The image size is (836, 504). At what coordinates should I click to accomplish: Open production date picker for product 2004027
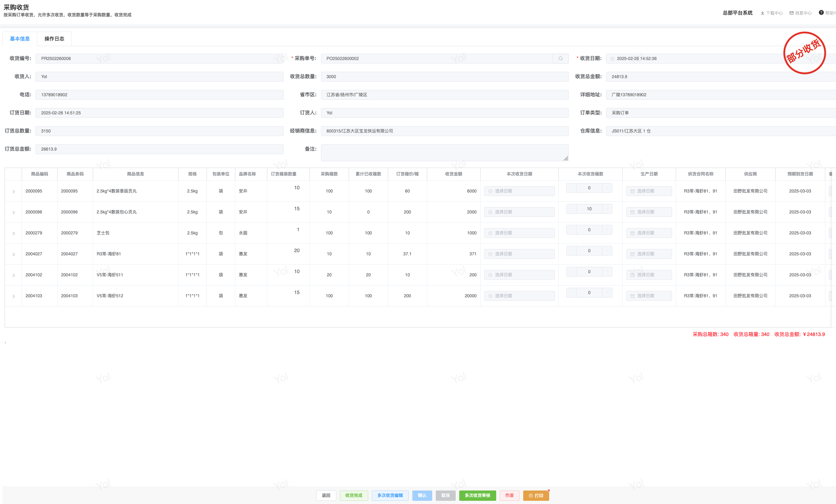[649, 254]
